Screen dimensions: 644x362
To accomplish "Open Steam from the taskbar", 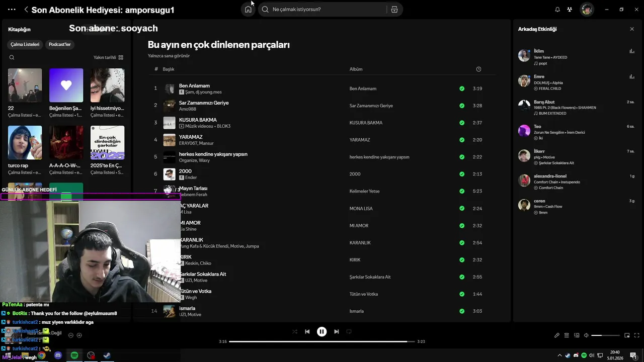I will coord(107,355).
